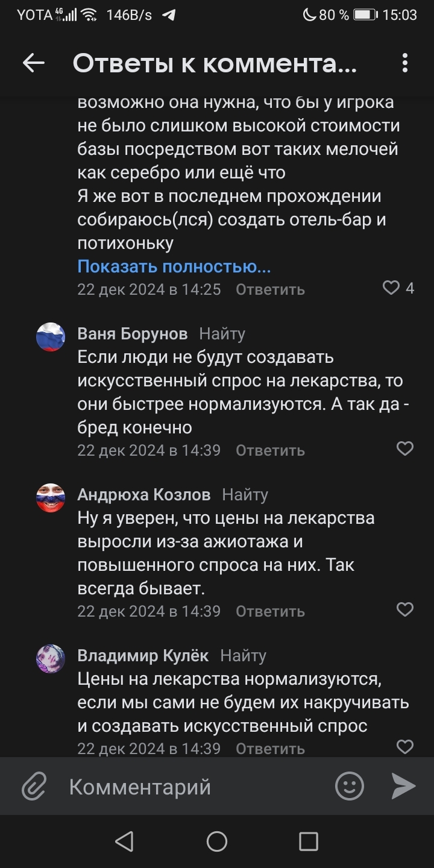
Task: Open the three-dot overflow menu
Action: click(x=404, y=63)
